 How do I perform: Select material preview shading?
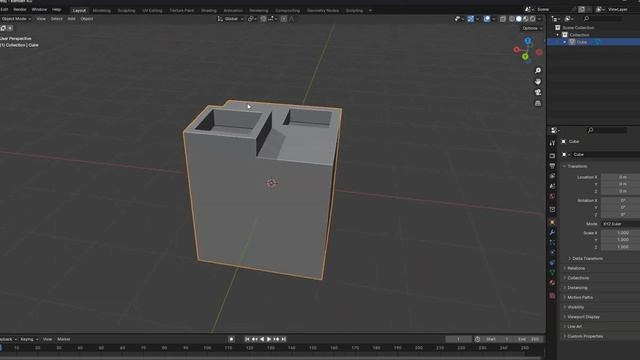pos(526,19)
